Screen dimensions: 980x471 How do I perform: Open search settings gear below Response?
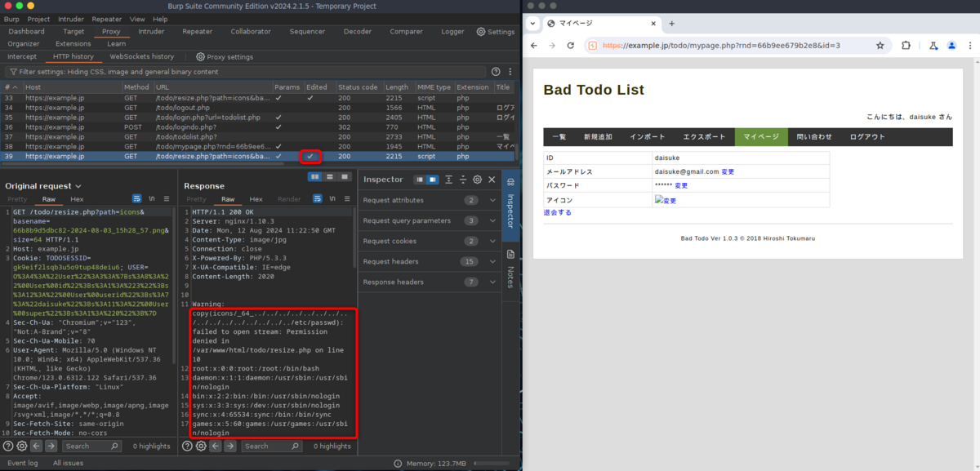tap(201, 446)
